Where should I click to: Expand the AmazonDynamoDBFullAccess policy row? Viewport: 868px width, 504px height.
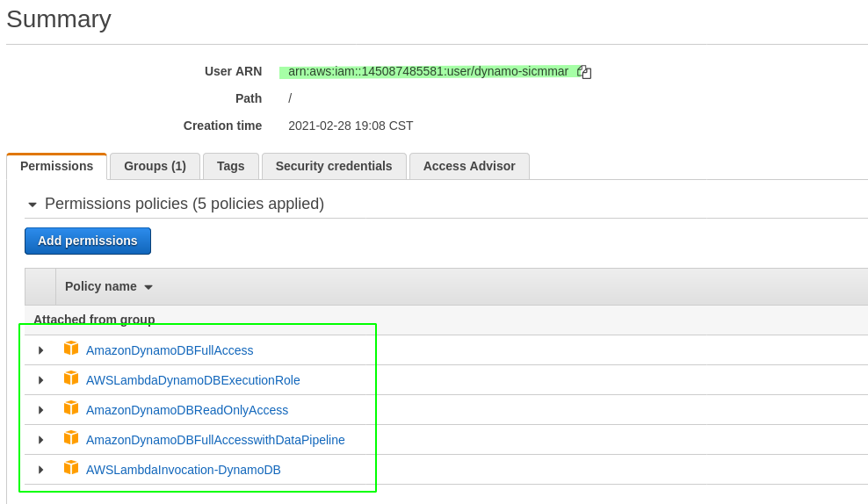click(x=41, y=350)
